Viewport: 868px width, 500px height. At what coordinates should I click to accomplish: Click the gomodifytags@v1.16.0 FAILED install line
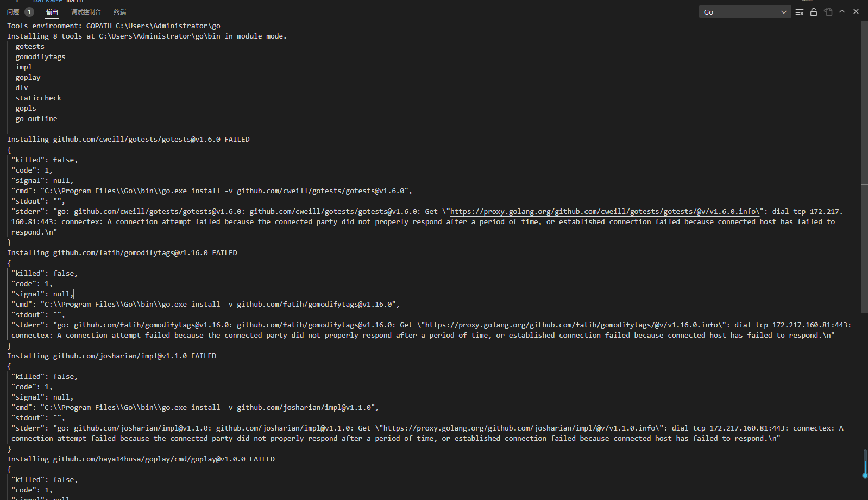click(x=122, y=253)
